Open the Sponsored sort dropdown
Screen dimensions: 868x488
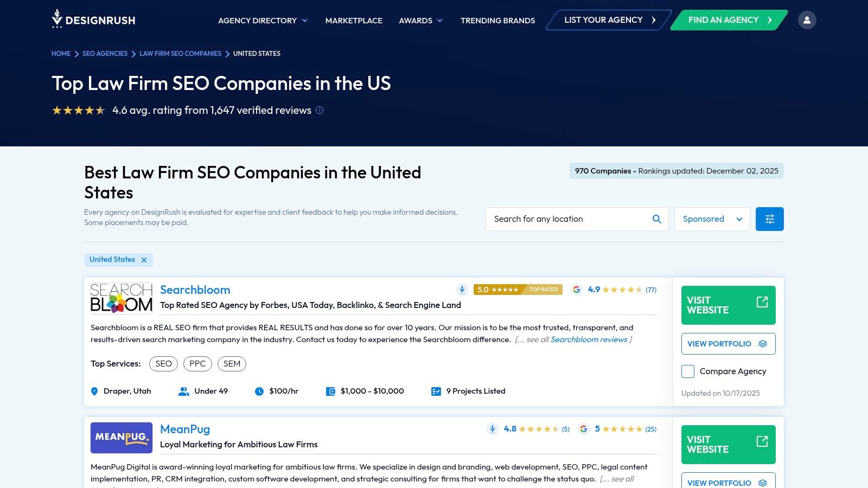pos(712,219)
